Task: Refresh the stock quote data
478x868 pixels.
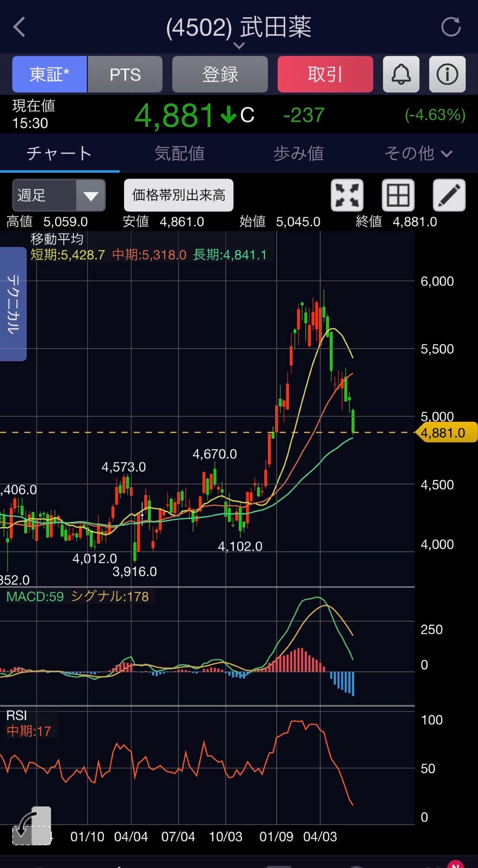Action: pyautogui.click(x=451, y=27)
